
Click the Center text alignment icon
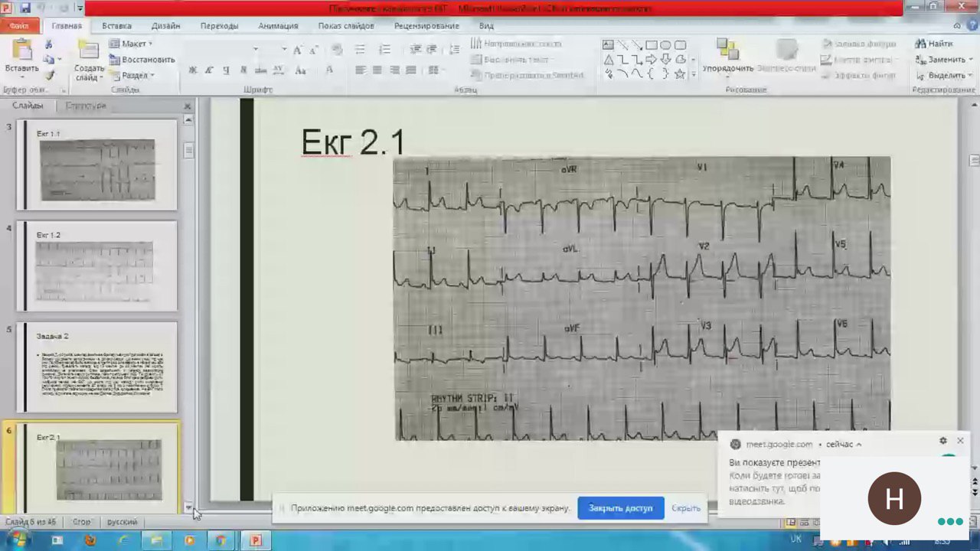[x=377, y=70]
